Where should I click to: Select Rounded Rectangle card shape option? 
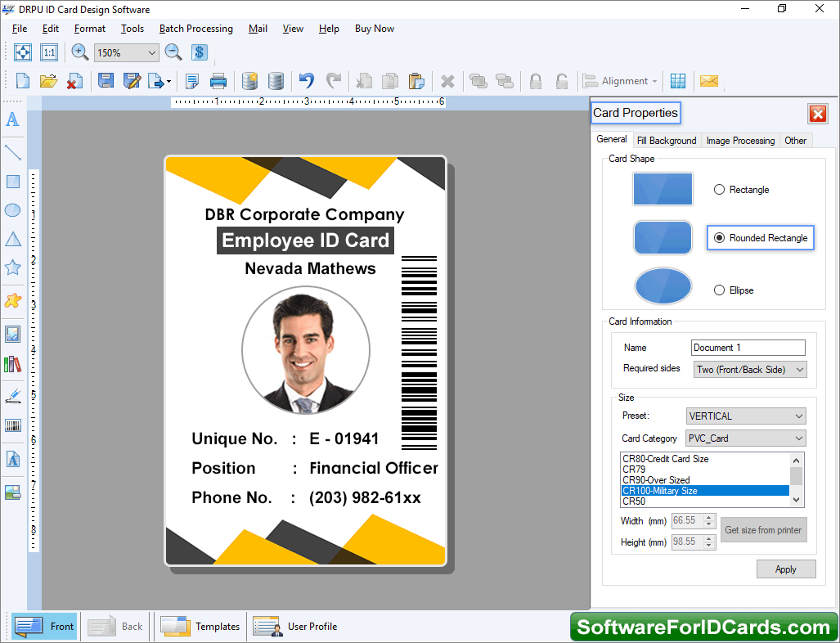pos(761,238)
